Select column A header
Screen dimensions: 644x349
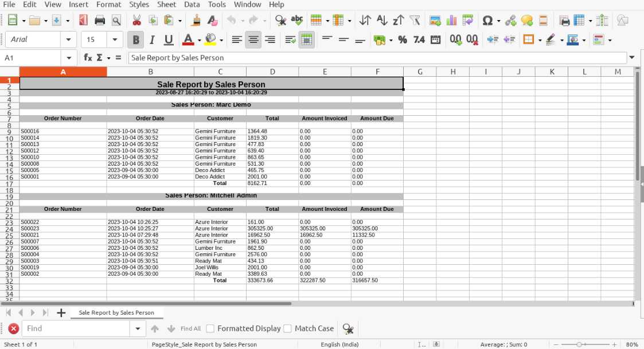63,72
